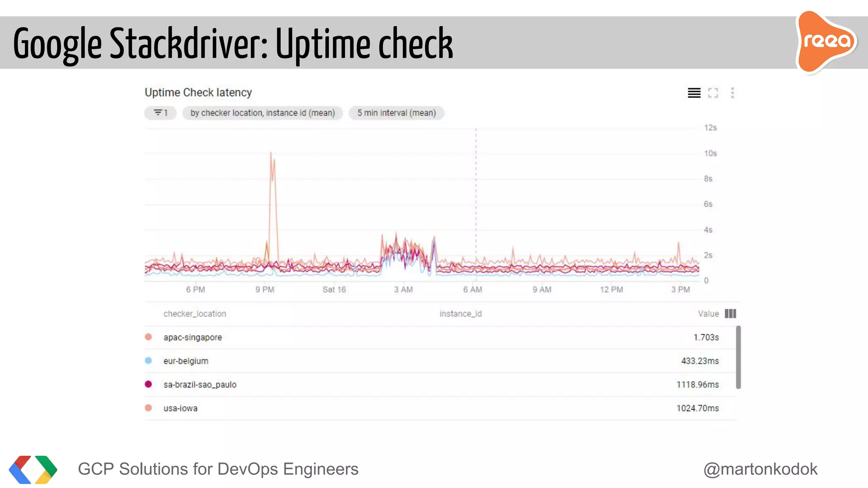This screenshot has height=488, width=868.
Task: Click the dashed time marker on chart
Action: (476, 191)
